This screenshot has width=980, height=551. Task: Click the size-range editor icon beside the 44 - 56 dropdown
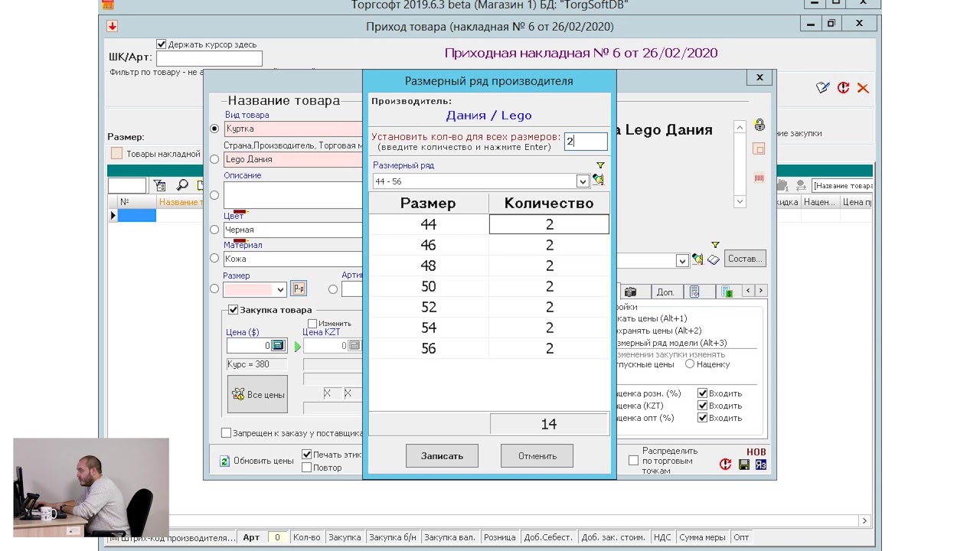pyautogui.click(x=598, y=180)
